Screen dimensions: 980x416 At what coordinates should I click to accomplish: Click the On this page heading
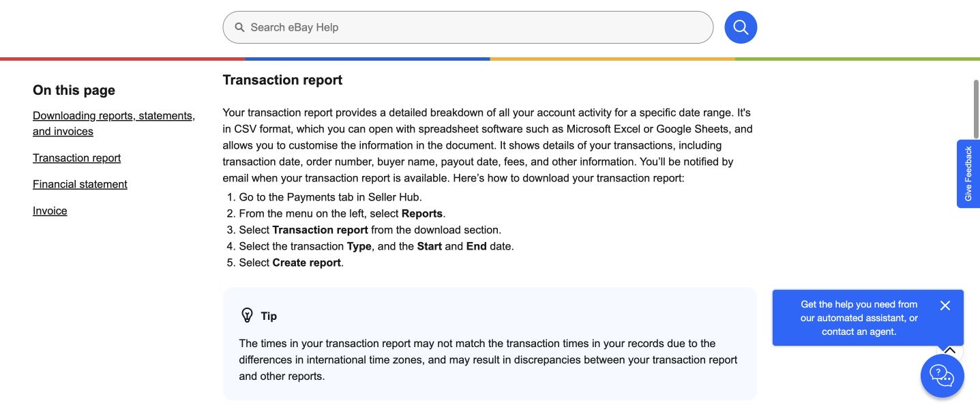point(74,90)
